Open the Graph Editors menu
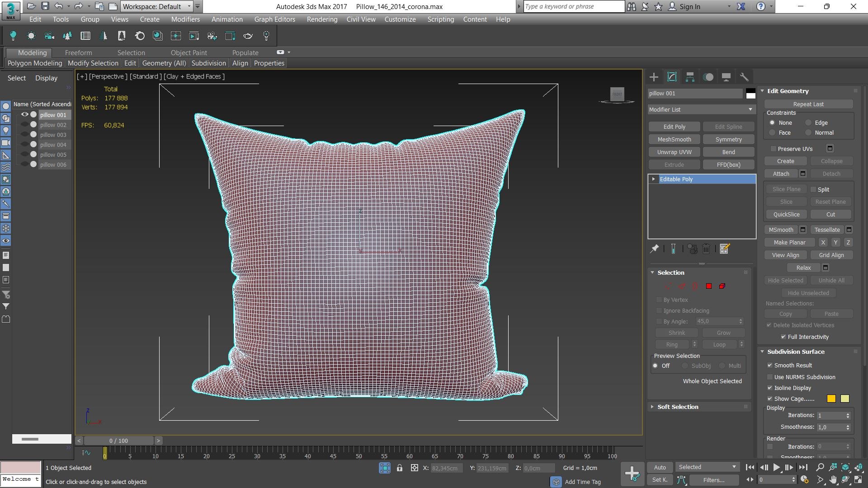 [x=274, y=19]
